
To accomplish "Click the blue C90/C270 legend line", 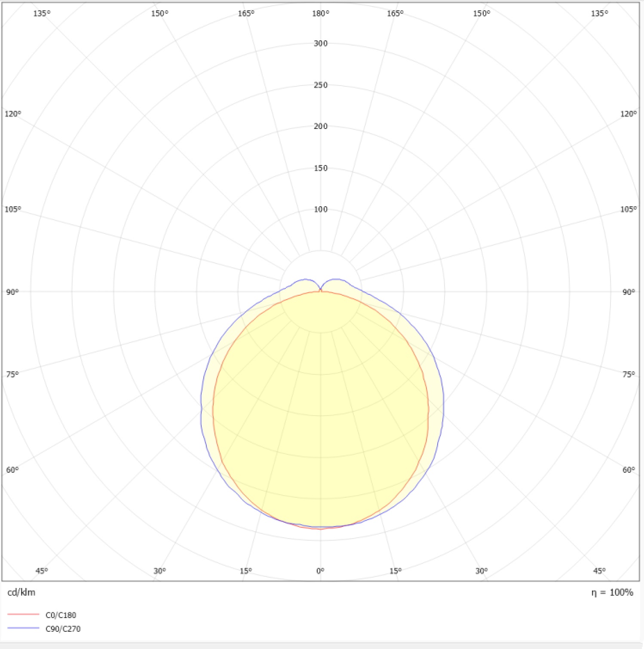I will coord(23,628).
